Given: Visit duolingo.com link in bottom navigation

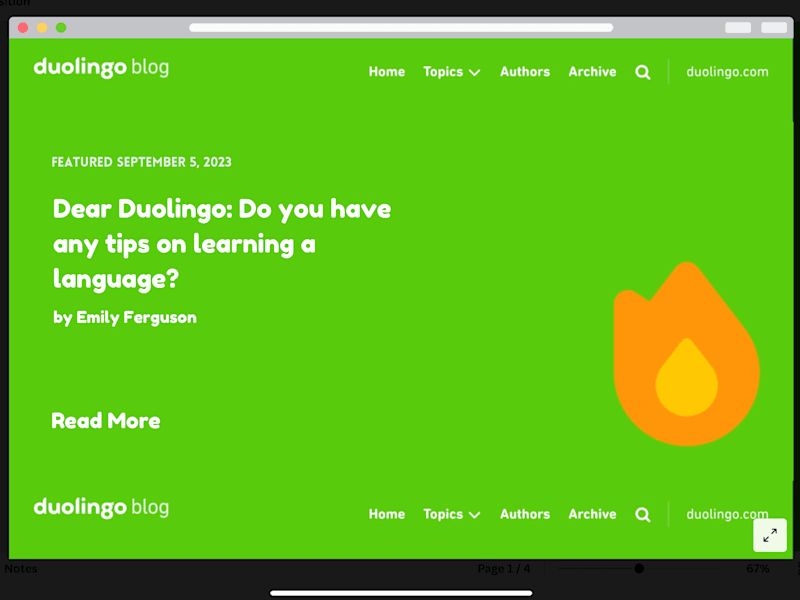Looking at the screenshot, I should 727,514.
